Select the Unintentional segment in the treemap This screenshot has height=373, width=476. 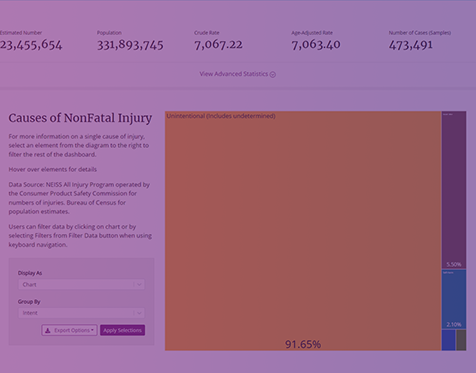(x=303, y=231)
